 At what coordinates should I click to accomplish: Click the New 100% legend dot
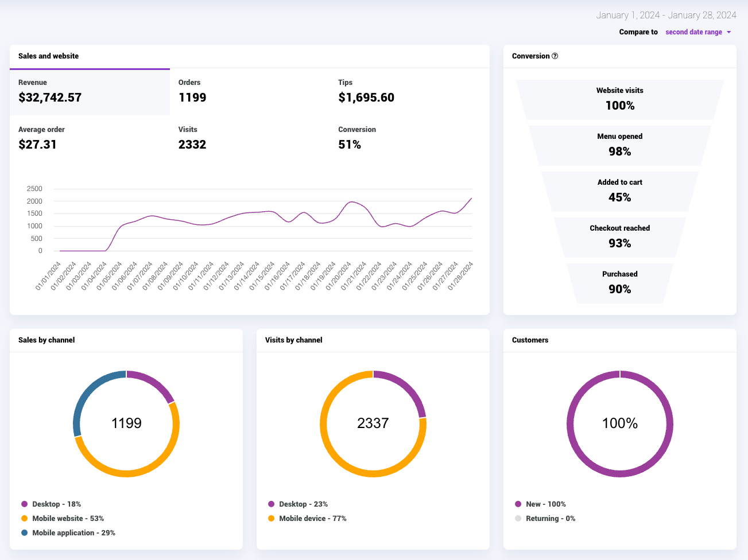tap(518, 504)
